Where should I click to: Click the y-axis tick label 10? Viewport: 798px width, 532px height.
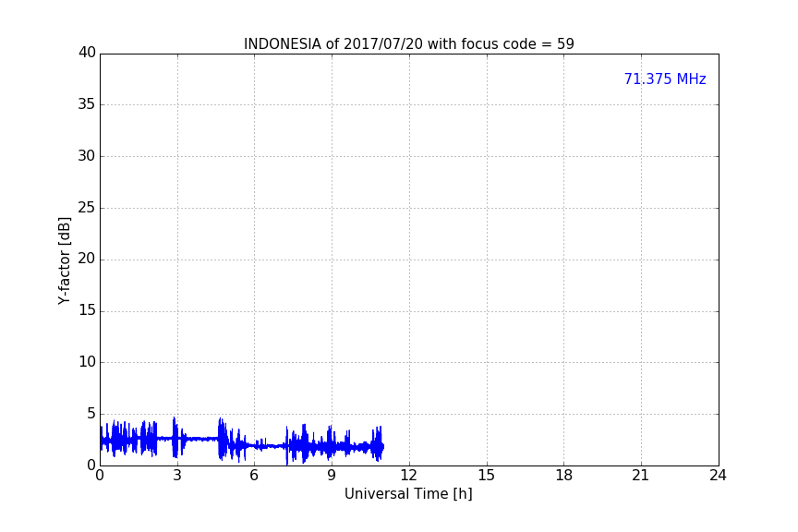(87, 362)
